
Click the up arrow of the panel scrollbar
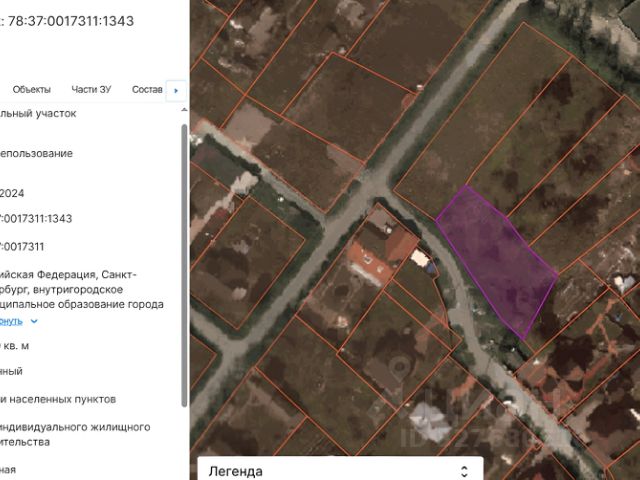184,109
